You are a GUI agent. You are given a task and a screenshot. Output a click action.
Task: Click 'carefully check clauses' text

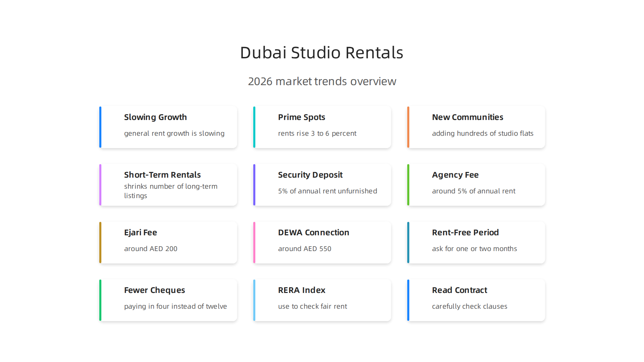tap(470, 306)
